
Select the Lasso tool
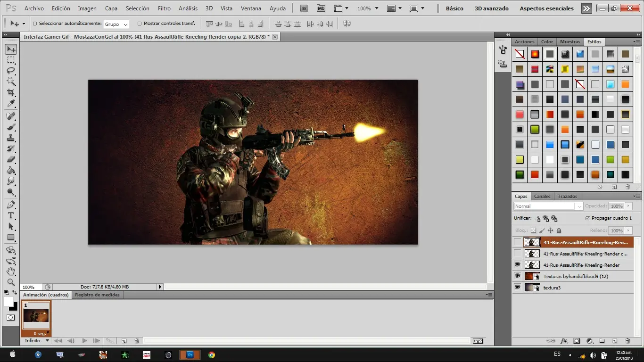coord(11,71)
